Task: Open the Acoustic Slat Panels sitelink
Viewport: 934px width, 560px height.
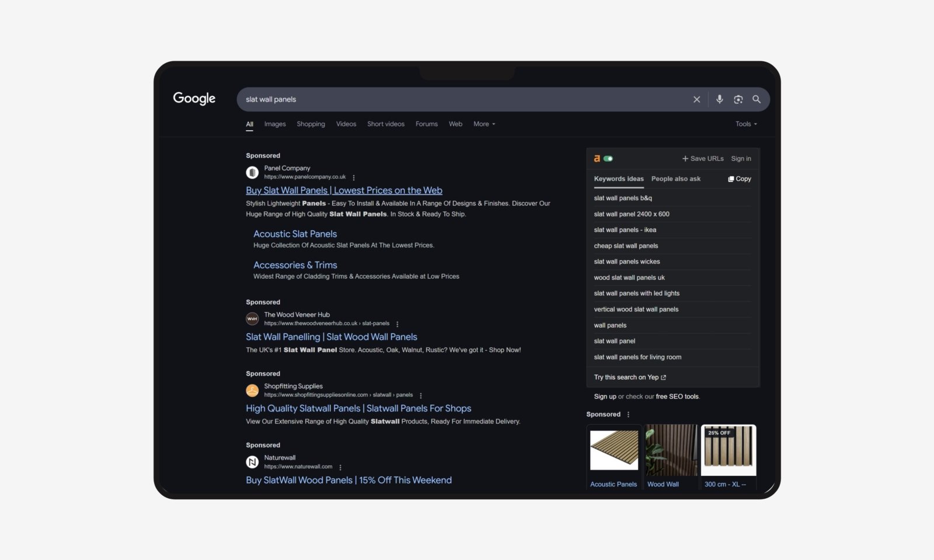Action: (x=295, y=234)
